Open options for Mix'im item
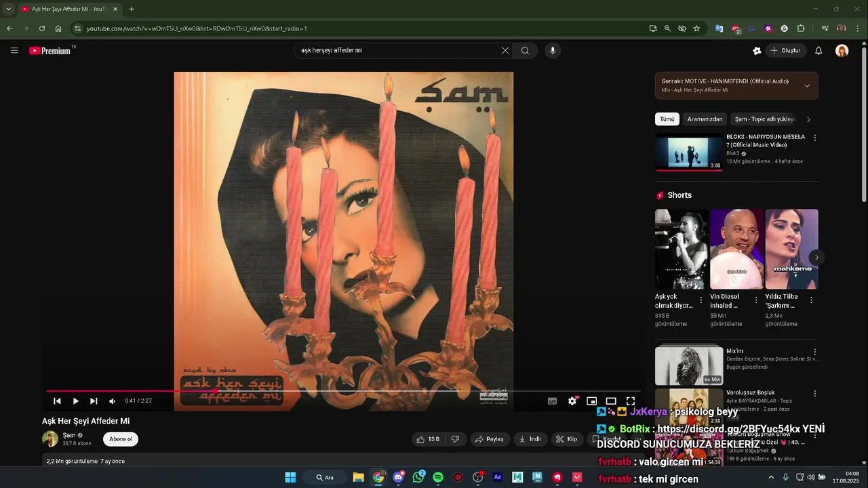Image resolution: width=868 pixels, height=488 pixels. [814, 352]
